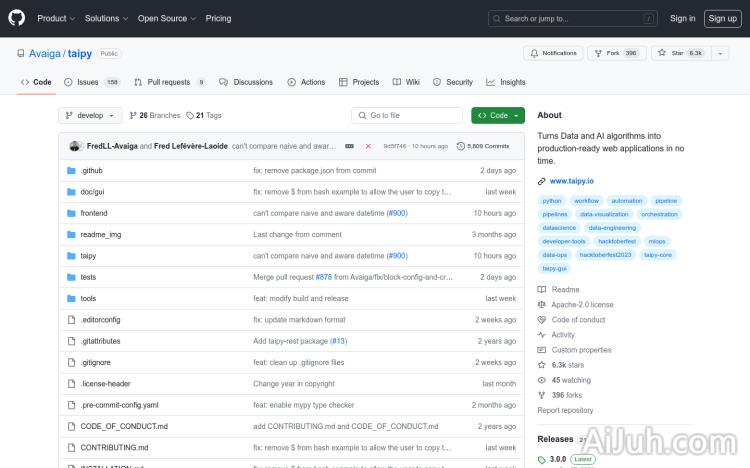Click the GitHub logo icon

click(17, 18)
